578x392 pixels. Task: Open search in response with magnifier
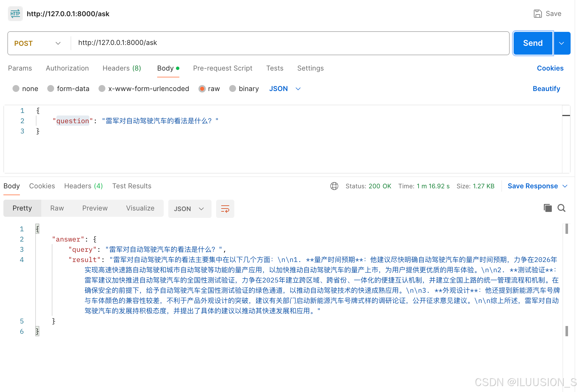click(561, 208)
